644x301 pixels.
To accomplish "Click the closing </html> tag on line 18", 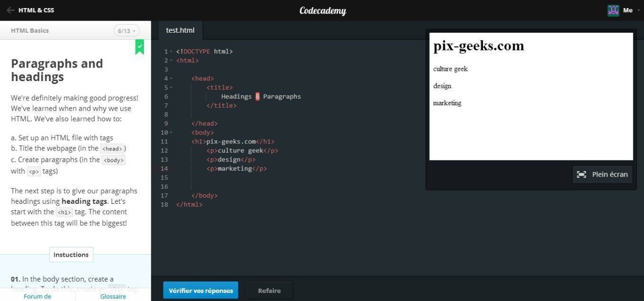I will click(x=189, y=205).
